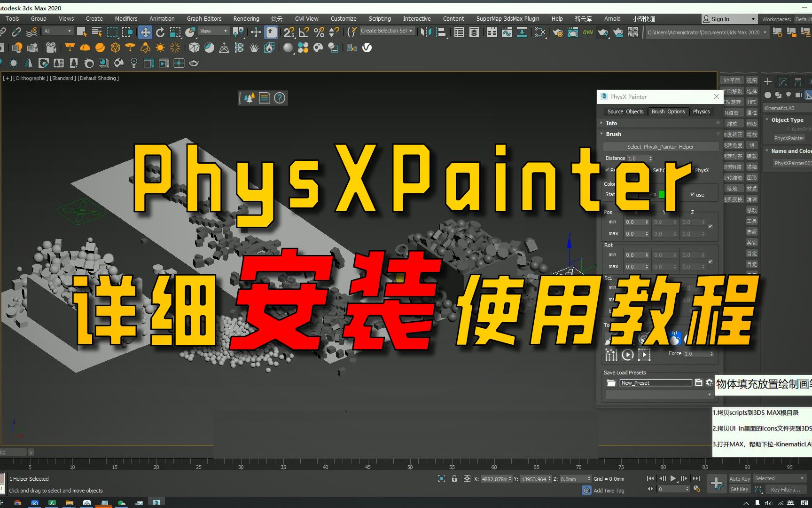Open the 'Selected' key mode dropdown

point(779,478)
